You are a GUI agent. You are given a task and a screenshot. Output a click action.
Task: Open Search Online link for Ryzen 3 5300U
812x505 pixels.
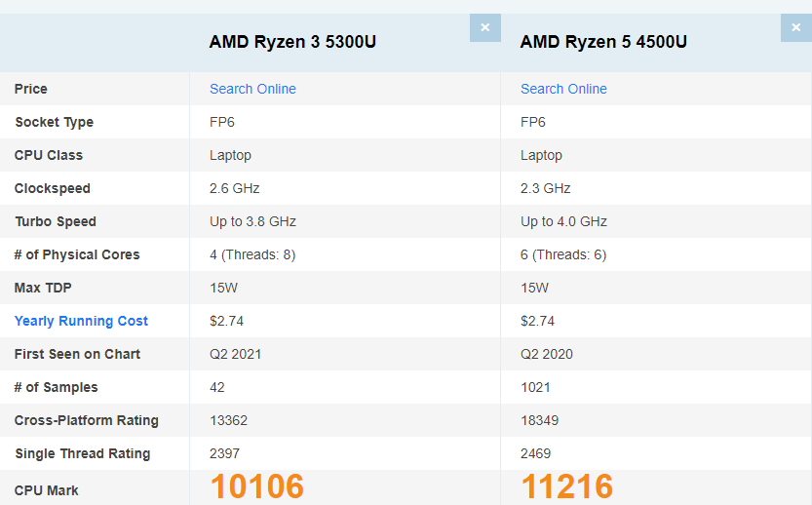pos(252,89)
